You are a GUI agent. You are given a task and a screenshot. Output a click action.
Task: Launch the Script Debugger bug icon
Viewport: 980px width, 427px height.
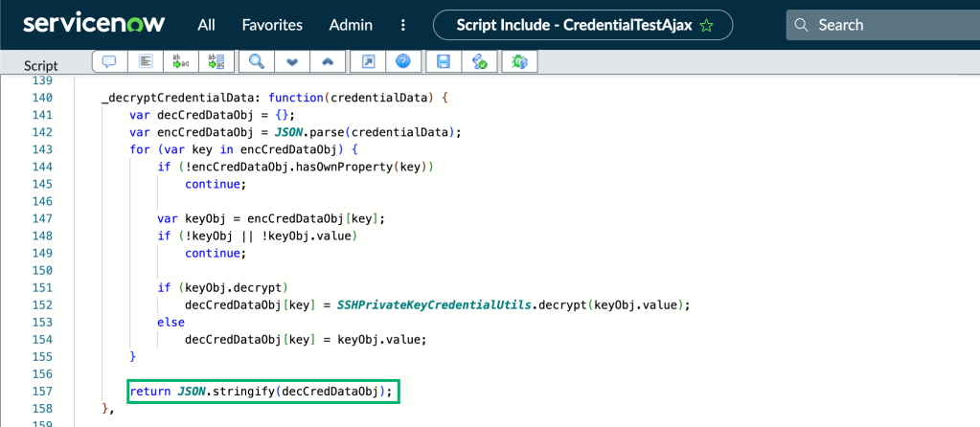519,62
